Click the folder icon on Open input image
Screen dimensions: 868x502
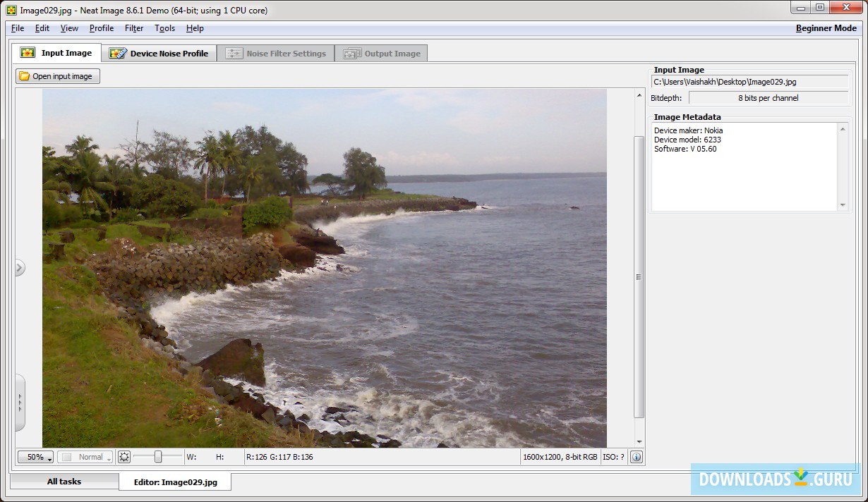24,76
